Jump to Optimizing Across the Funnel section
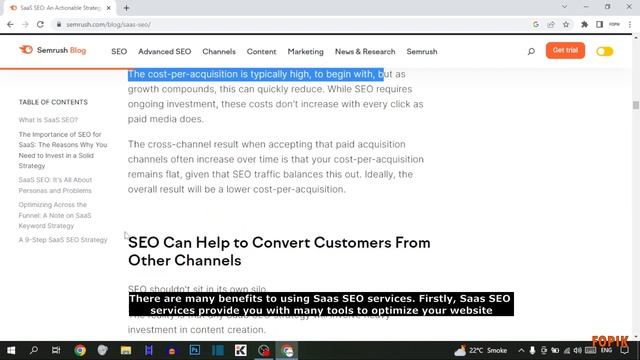Screen dimensions: 640x360 pos(55,215)
